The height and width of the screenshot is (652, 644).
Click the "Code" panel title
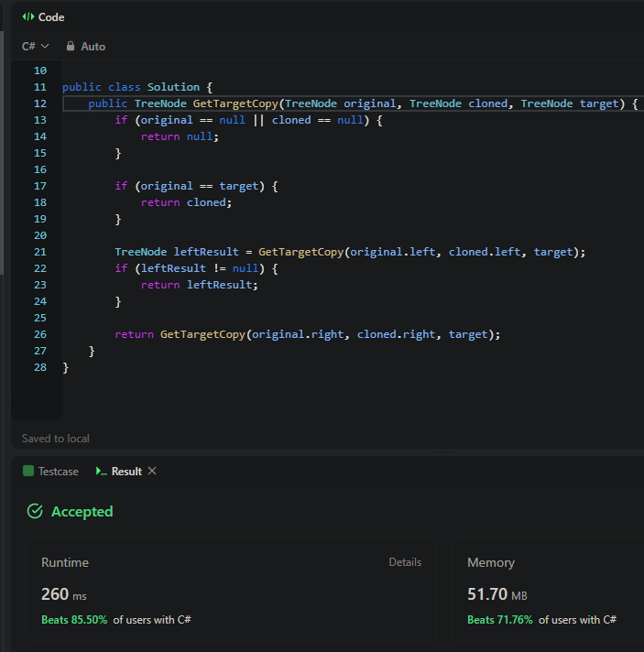(51, 16)
